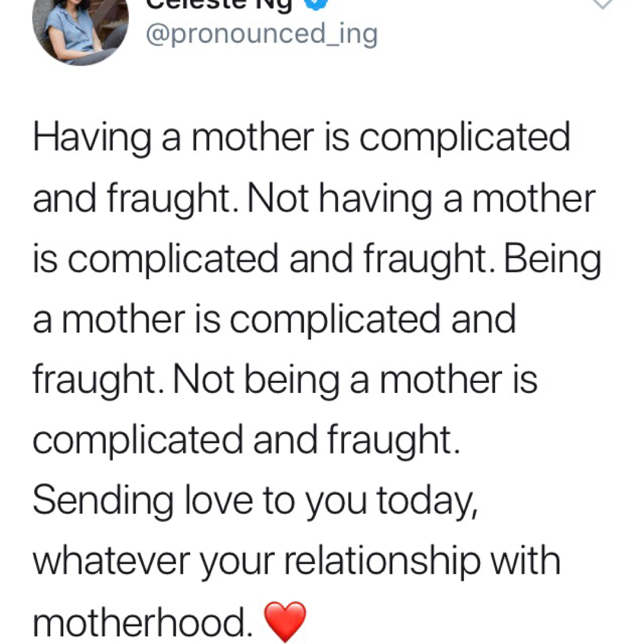Click the word "Being" in the tweet
The width and height of the screenshot is (644, 644).
coord(552,259)
